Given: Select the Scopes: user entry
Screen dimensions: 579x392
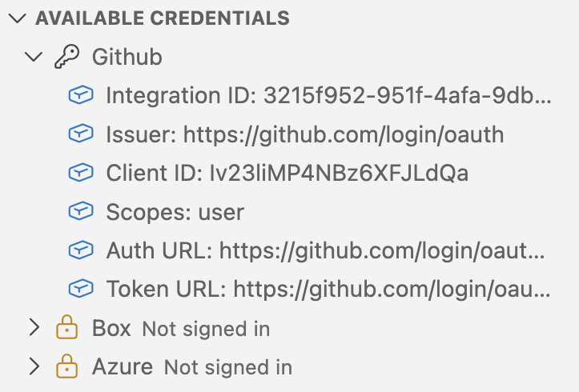Looking at the screenshot, I should pos(175,212).
